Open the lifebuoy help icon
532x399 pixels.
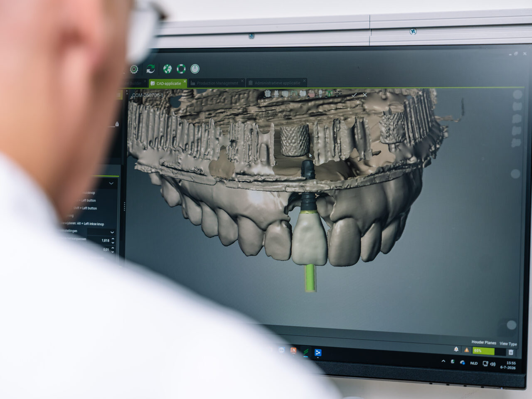tap(181, 69)
